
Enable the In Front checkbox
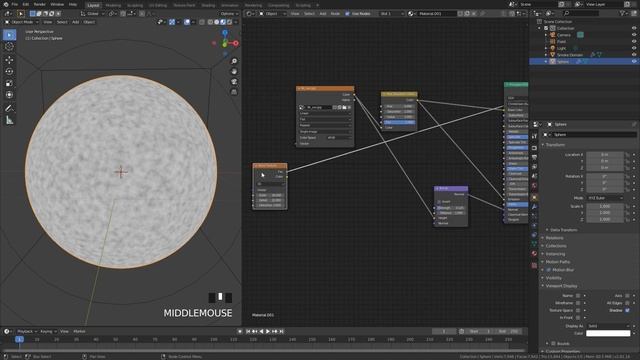(x=578, y=318)
